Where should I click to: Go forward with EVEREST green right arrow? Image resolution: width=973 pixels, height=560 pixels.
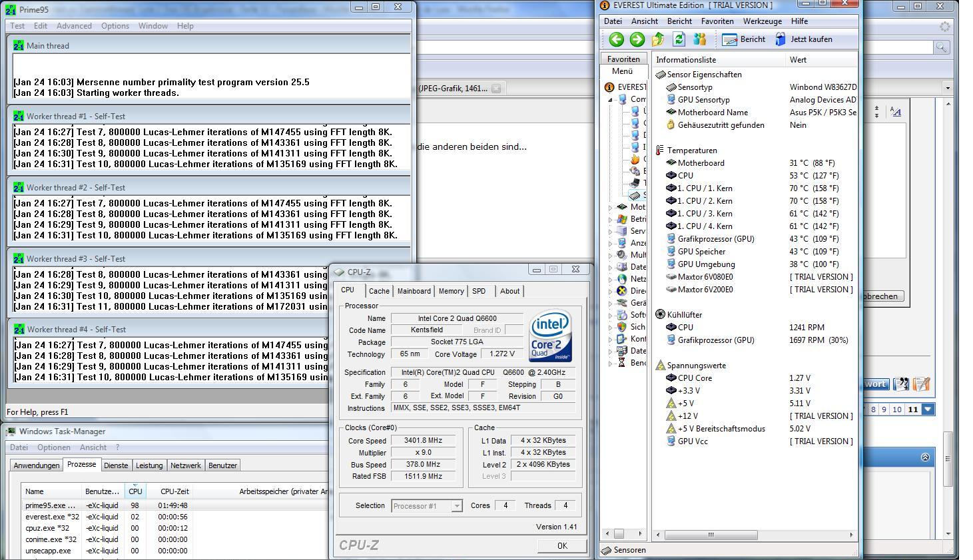[637, 39]
